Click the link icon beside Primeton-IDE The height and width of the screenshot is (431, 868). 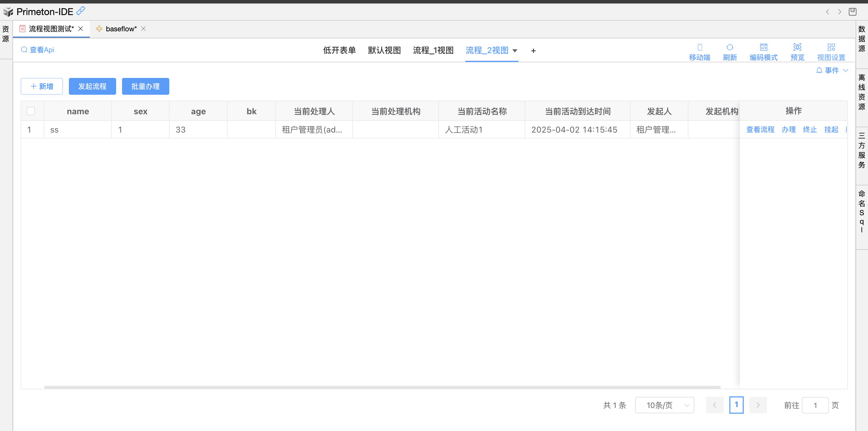(81, 11)
